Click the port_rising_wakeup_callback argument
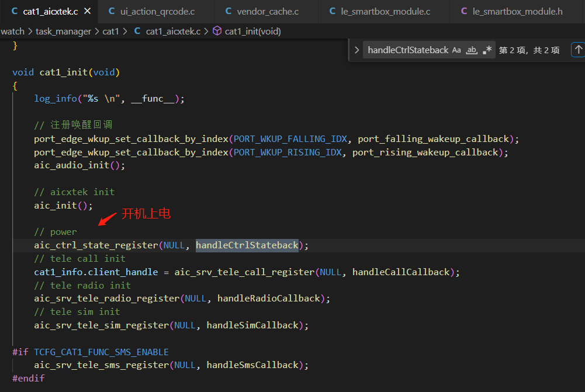 (x=425, y=152)
